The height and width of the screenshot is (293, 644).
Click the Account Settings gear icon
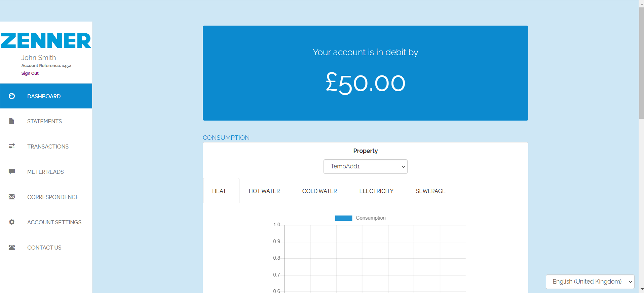point(12,222)
